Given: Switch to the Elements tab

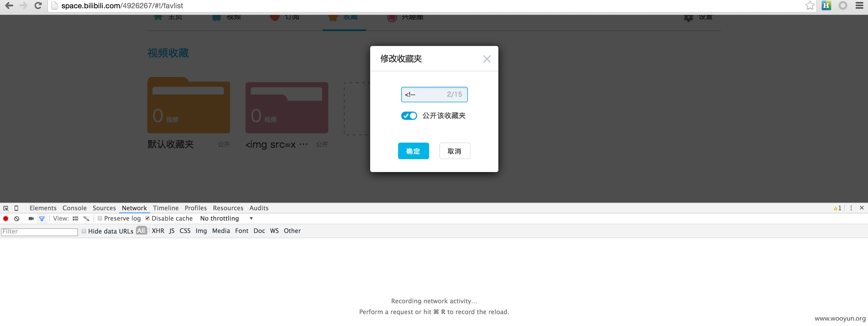Looking at the screenshot, I should (x=43, y=208).
